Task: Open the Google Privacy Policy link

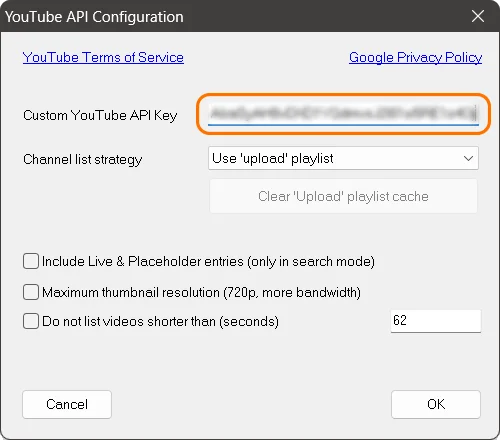Action: [415, 57]
